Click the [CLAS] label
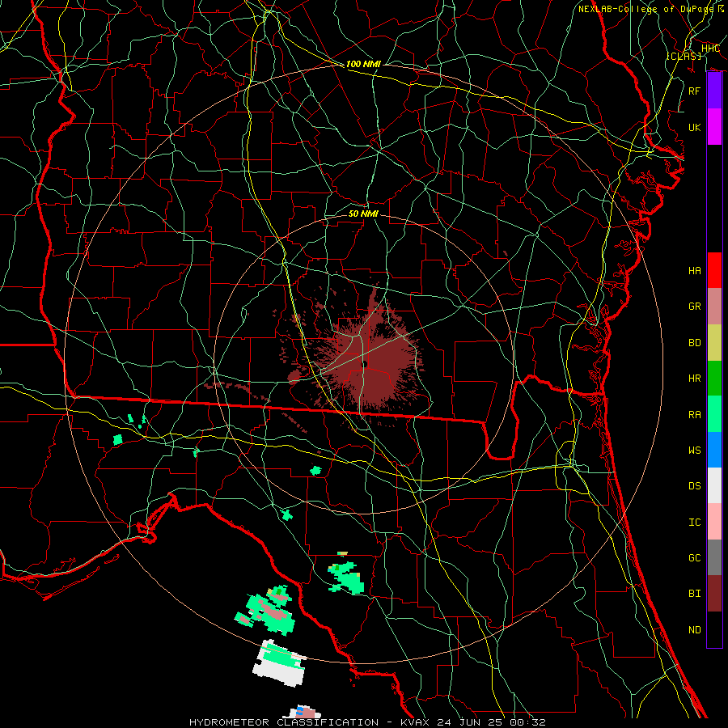Screen dimensions: 728x728 tap(684, 56)
